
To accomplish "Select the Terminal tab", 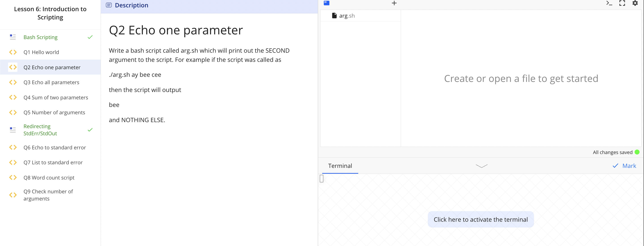I will [x=340, y=166].
